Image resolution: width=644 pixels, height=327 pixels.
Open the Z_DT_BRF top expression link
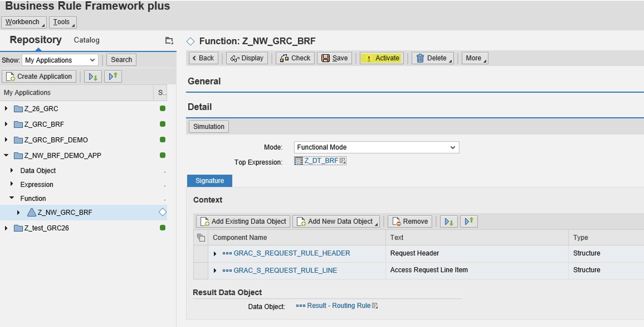321,161
